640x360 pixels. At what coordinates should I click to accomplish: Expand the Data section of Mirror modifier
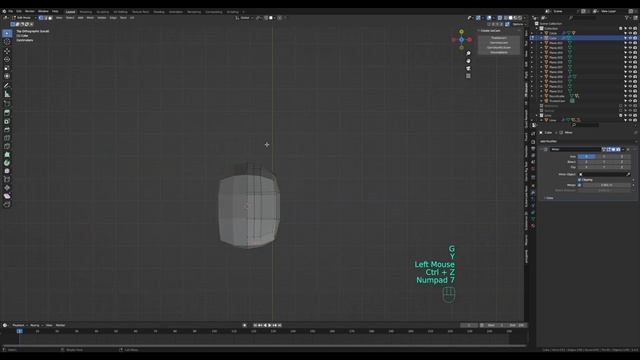pyautogui.click(x=549, y=198)
